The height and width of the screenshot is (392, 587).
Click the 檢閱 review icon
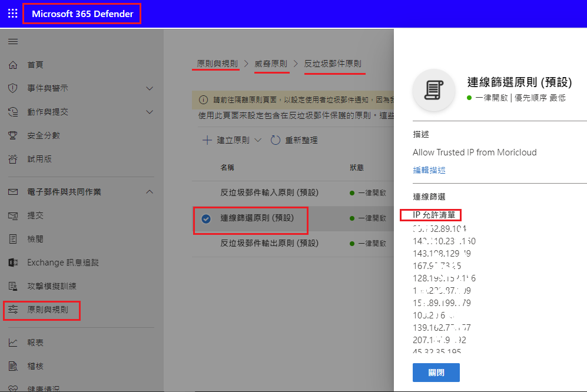(13, 239)
